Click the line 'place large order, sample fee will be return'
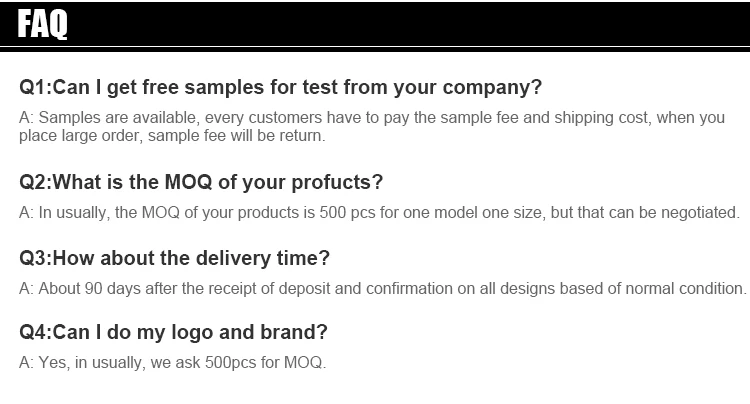 pyautogui.click(x=172, y=135)
